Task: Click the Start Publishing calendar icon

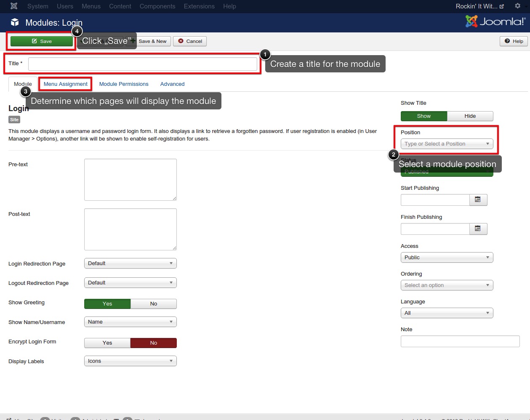Action: click(x=478, y=200)
